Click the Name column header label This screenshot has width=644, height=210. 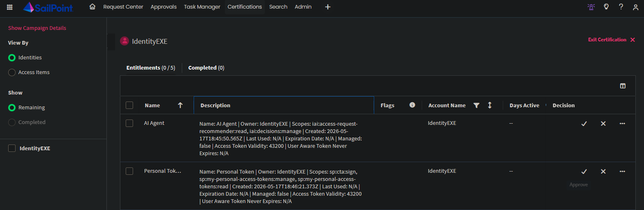click(152, 105)
